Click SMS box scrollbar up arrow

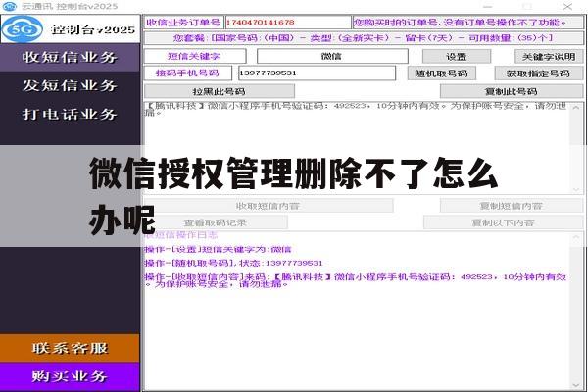[576, 108]
